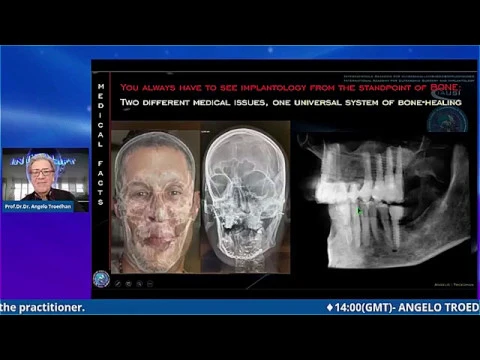
Task: Click the zoom magnifier slideshow icon
Action: [139, 284]
